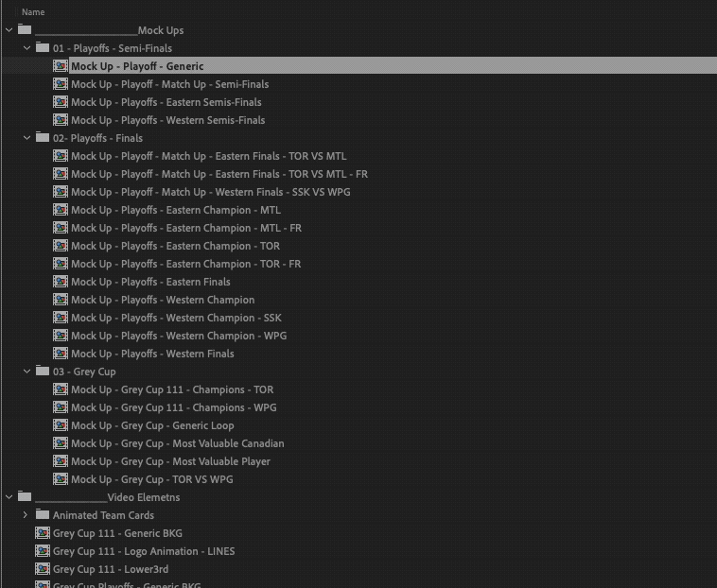
Task: Collapse the Mock Ups root folder
Action: click(9, 30)
